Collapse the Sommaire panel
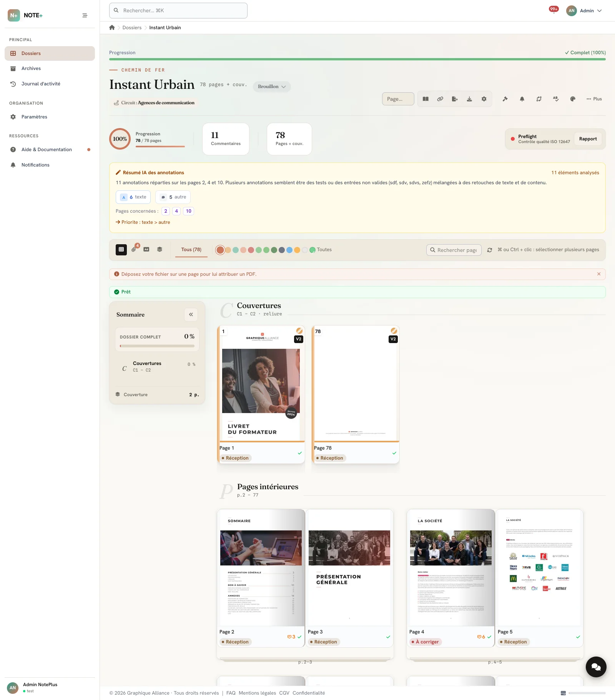 tap(191, 315)
